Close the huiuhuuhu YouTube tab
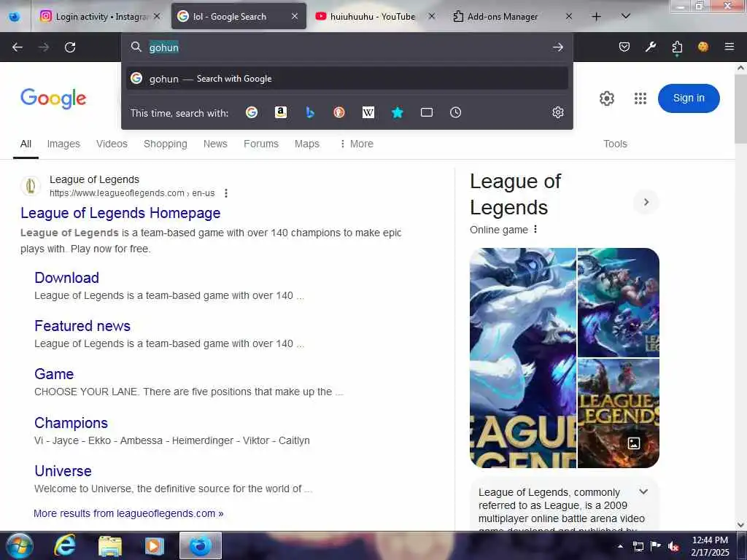This screenshot has width=747, height=560. click(432, 16)
